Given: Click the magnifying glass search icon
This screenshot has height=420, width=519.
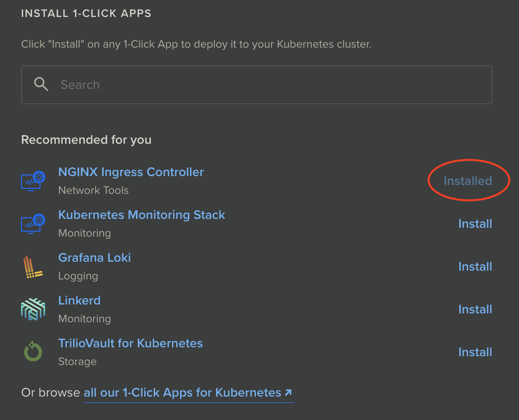Looking at the screenshot, I should [41, 84].
